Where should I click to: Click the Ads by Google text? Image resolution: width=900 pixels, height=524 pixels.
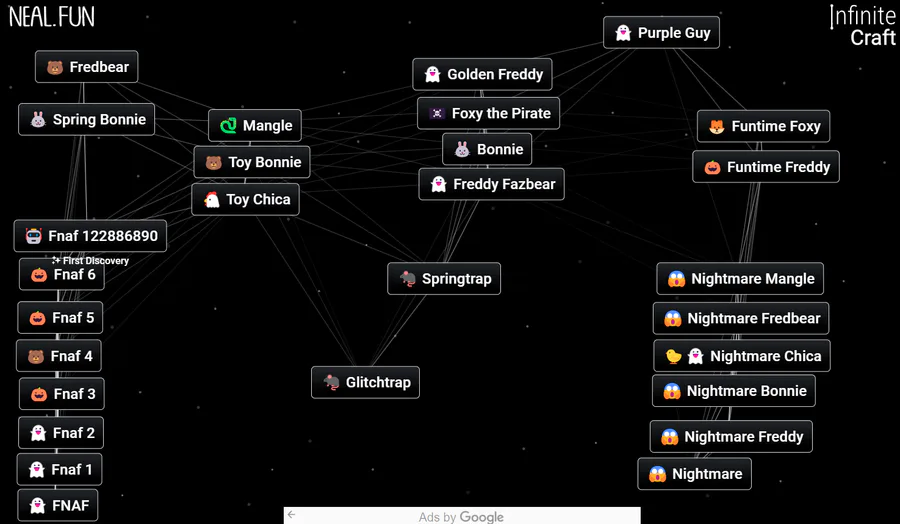click(461, 517)
